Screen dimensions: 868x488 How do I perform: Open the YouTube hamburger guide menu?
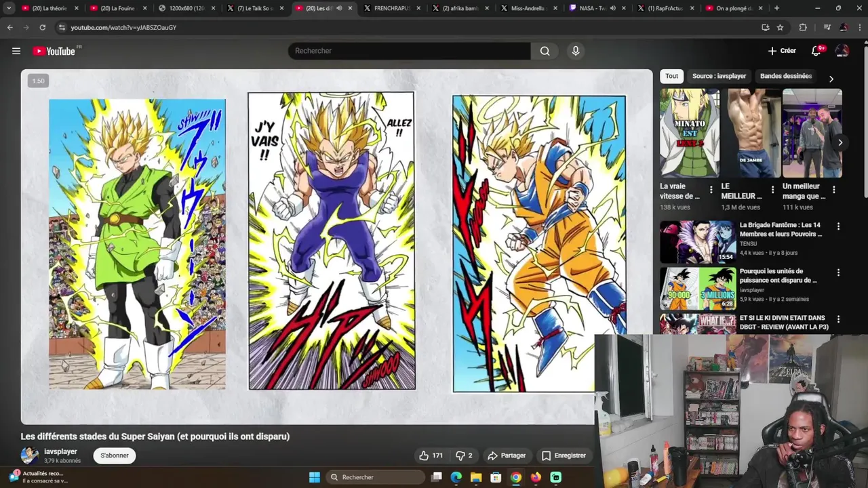pyautogui.click(x=16, y=51)
